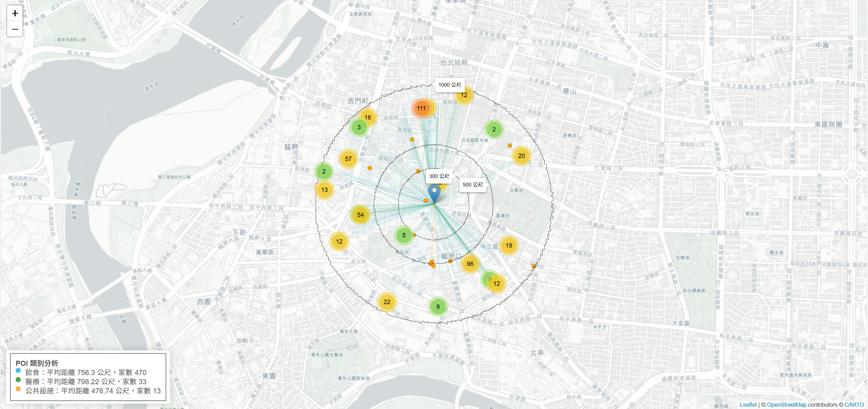Open the orange cluster marker labeled 111
The width and height of the screenshot is (868, 409).
[x=420, y=108]
